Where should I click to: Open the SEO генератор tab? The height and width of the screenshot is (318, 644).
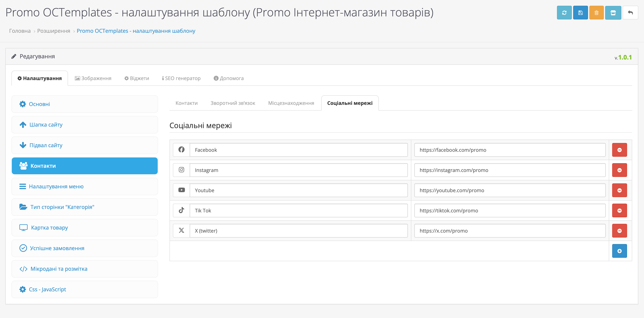[181, 78]
